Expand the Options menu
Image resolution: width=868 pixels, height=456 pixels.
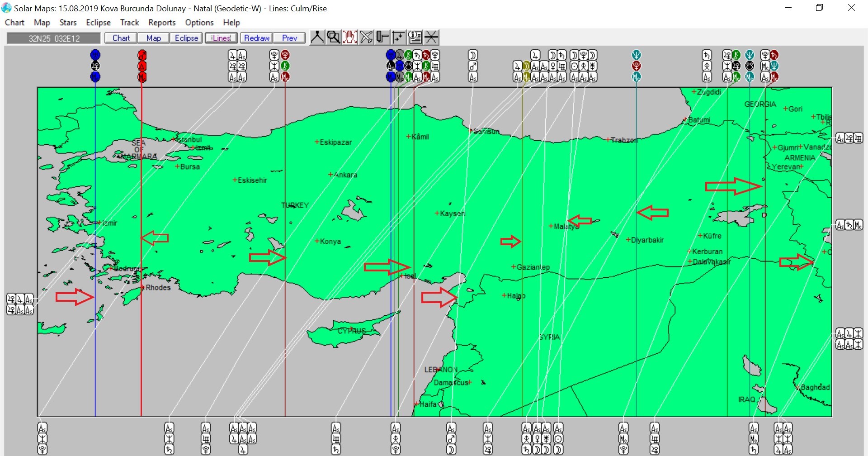coord(199,23)
